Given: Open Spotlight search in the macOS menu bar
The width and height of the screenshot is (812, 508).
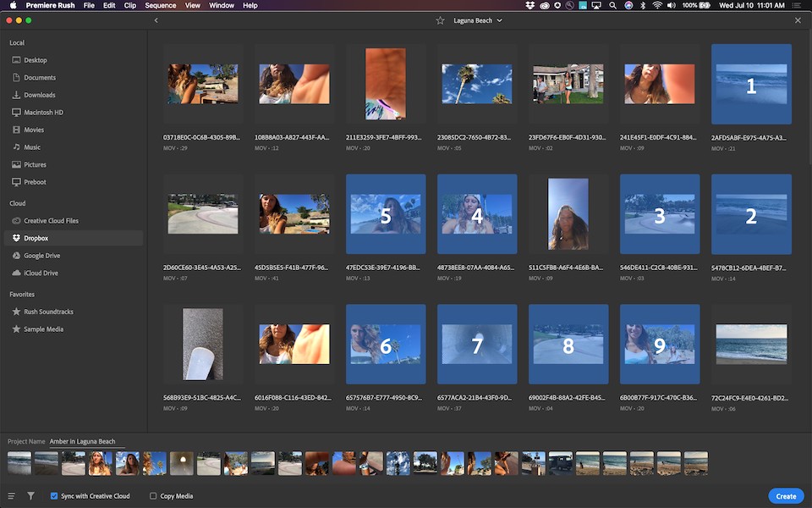Looking at the screenshot, I should [612, 6].
